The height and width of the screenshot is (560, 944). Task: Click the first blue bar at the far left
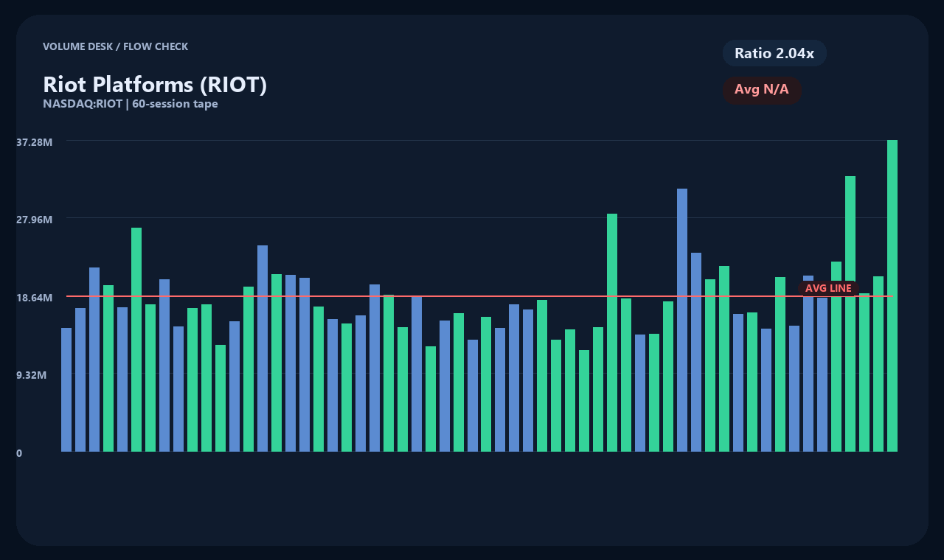66,390
